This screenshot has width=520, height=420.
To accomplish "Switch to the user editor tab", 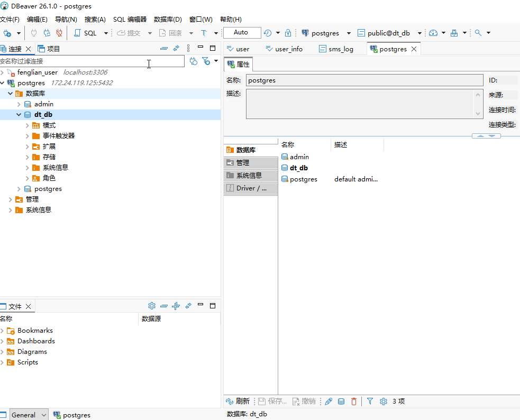I will tap(238, 49).
